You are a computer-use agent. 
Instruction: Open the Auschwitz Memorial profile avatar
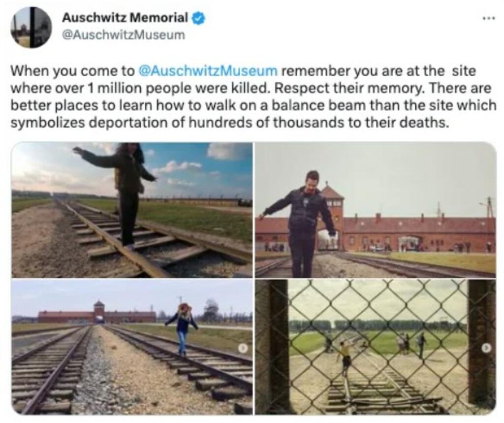point(31,28)
